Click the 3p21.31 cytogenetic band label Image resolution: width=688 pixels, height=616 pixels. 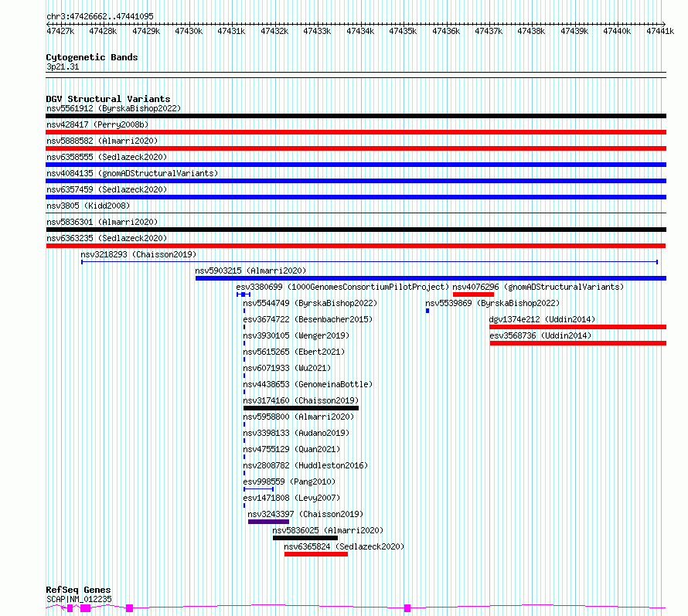tap(63, 66)
